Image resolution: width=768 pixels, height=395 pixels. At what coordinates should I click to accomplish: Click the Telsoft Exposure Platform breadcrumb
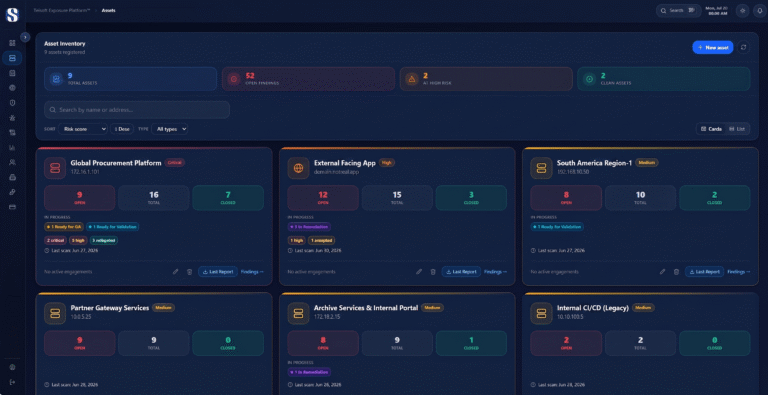(x=62, y=10)
